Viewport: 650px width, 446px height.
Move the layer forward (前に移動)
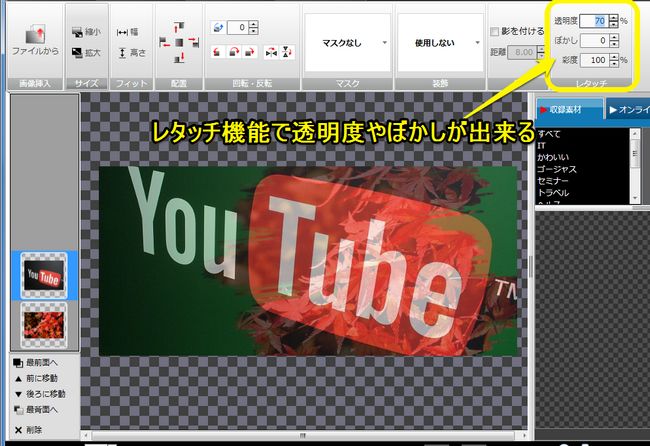(x=36, y=378)
